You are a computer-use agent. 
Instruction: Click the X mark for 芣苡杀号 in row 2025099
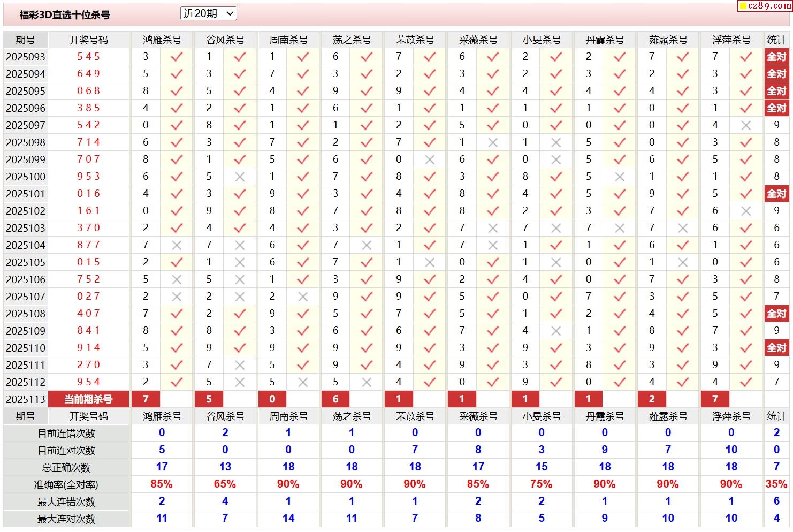(x=430, y=159)
